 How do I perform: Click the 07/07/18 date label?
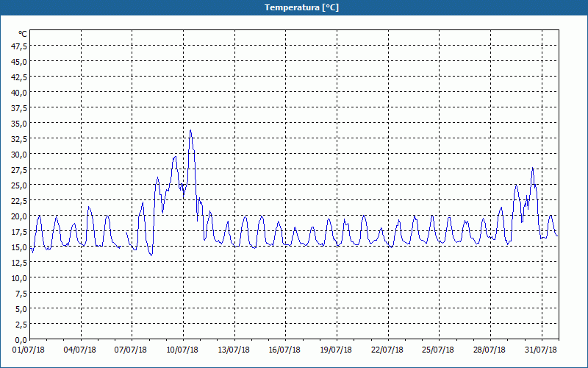coord(131,350)
